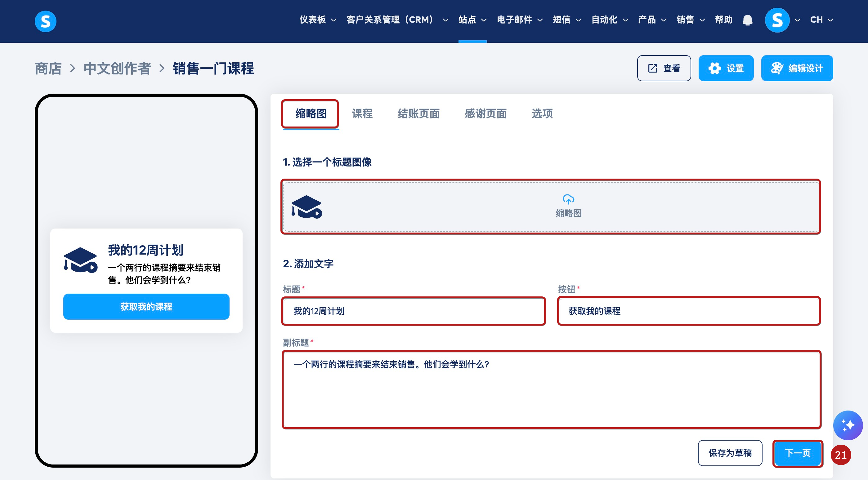The image size is (868, 480).
Task: Click the red 21 notification badge
Action: pos(841,455)
